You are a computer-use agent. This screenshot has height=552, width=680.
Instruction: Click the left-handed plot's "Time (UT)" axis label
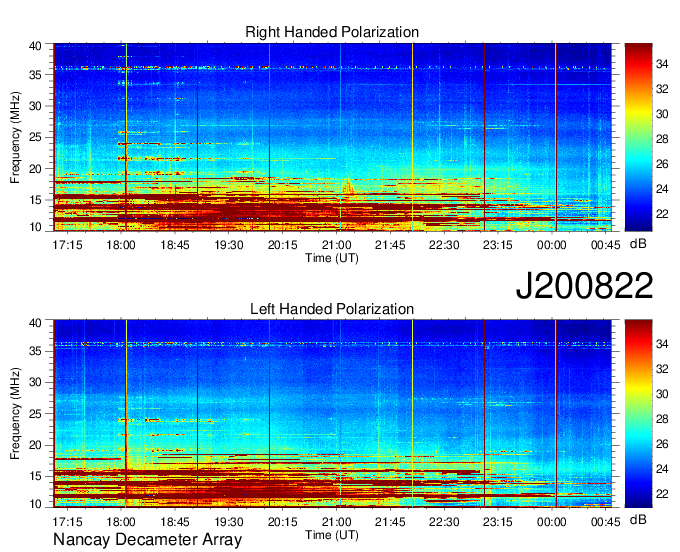tap(332, 535)
